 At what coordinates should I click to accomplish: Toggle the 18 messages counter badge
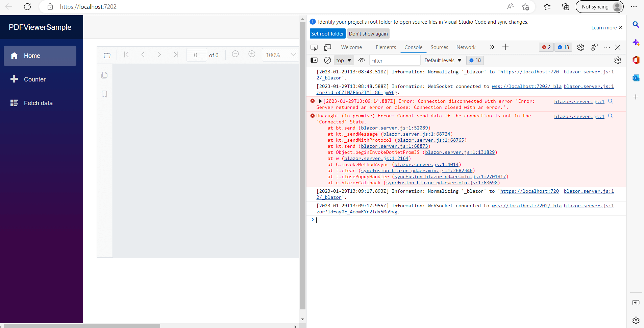point(475,60)
